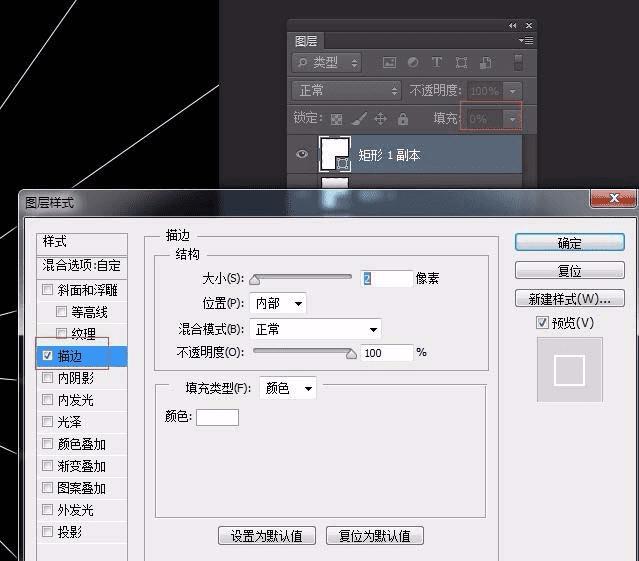This screenshot has width=639, height=561.
Task: Close the Layers panel with X icon
Action: 529,25
